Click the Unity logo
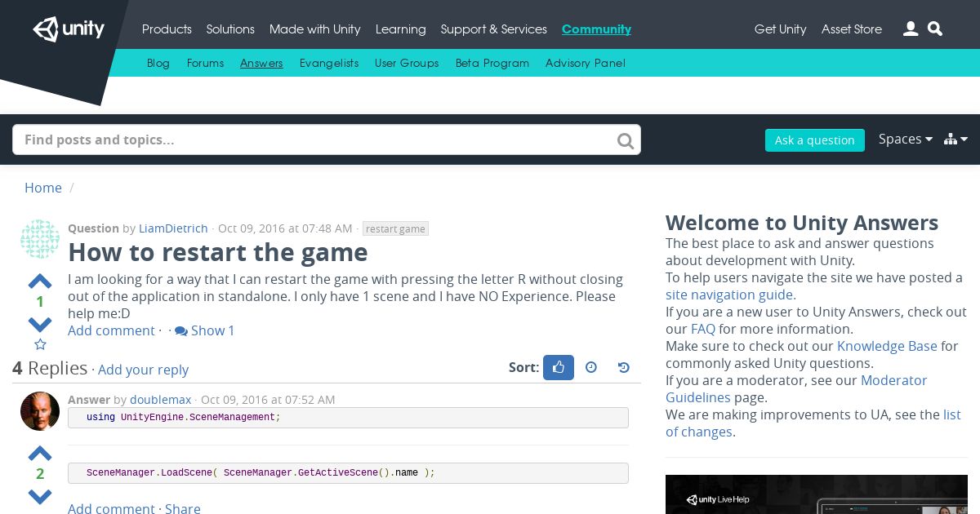The height and width of the screenshot is (514, 980). tap(69, 29)
